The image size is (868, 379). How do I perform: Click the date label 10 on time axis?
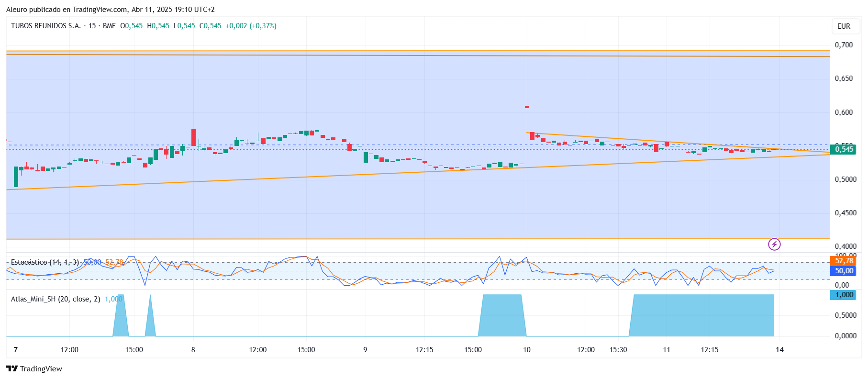pyautogui.click(x=526, y=350)
